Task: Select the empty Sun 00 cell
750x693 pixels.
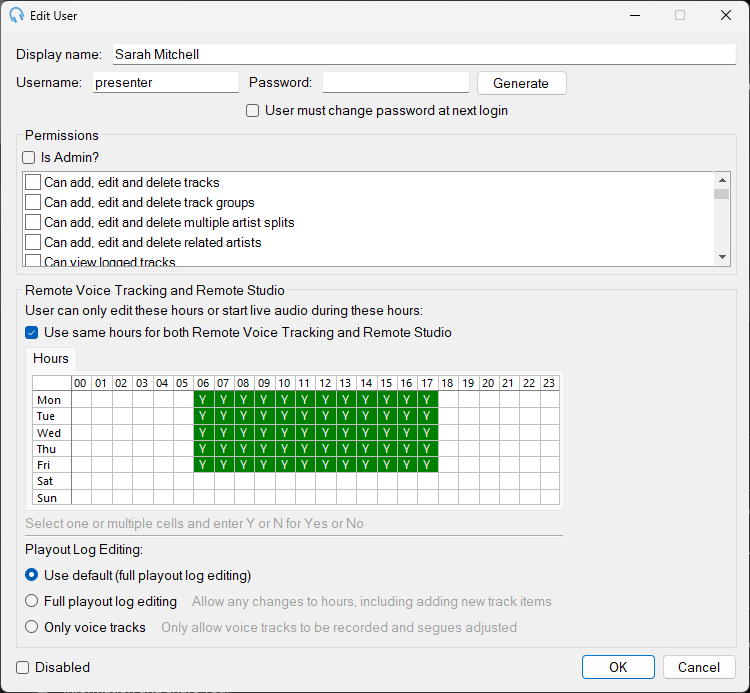Action: point(81,497)
